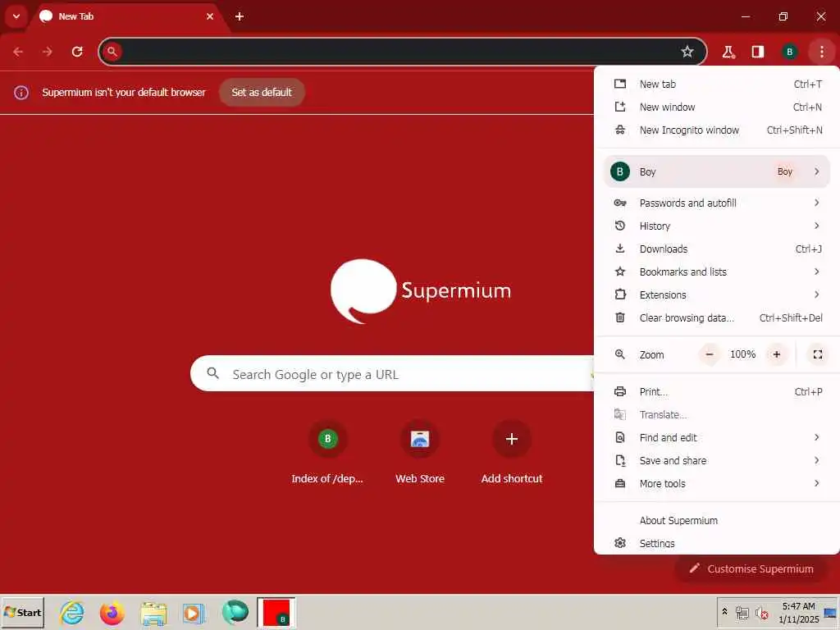
Task: Open Downloads from the menu
Action: coord(717,249)
